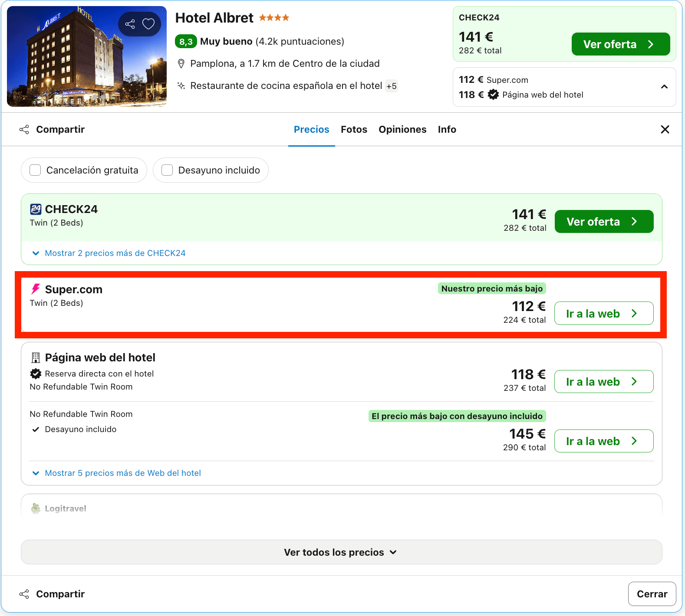The image size is (685, 616).
Task: Click the share icon beside bottom Compartir
Action: [24, 594]
